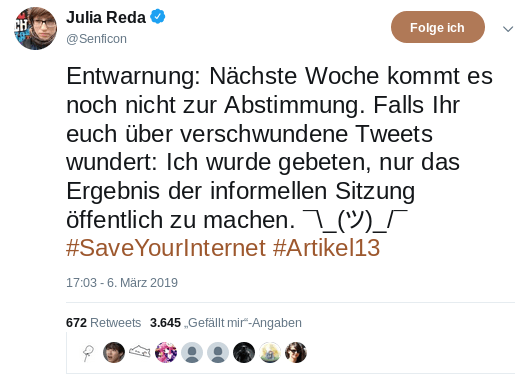Click the timestamp 17:03 - 6. März 2019
Image resolution: width=530 pixels, height=382 pixels.
point(122,283)
